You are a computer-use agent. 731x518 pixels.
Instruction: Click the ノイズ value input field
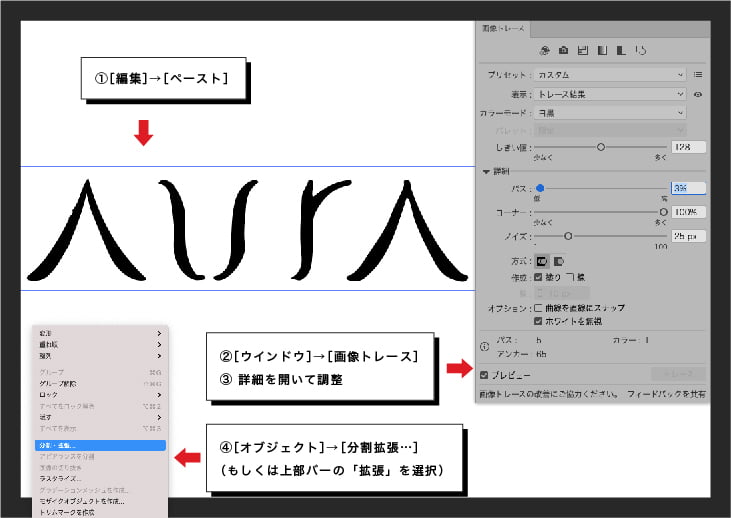[688, 237]
